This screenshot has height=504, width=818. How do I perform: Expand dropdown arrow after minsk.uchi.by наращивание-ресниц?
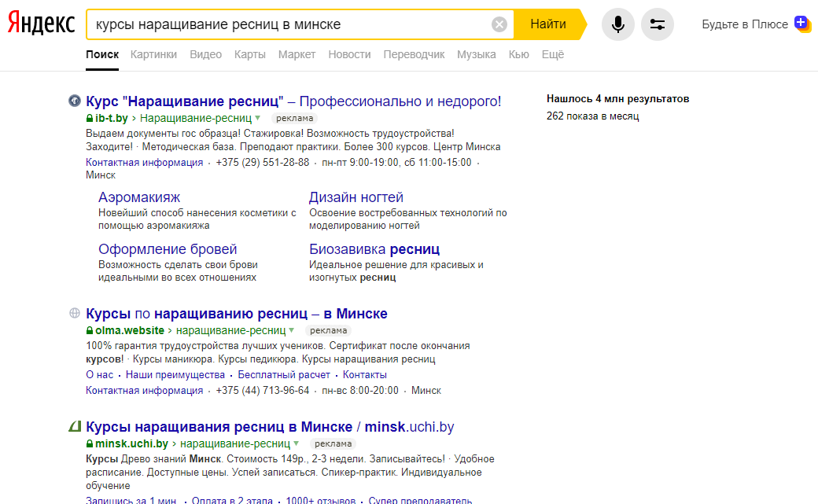[297, 444]
